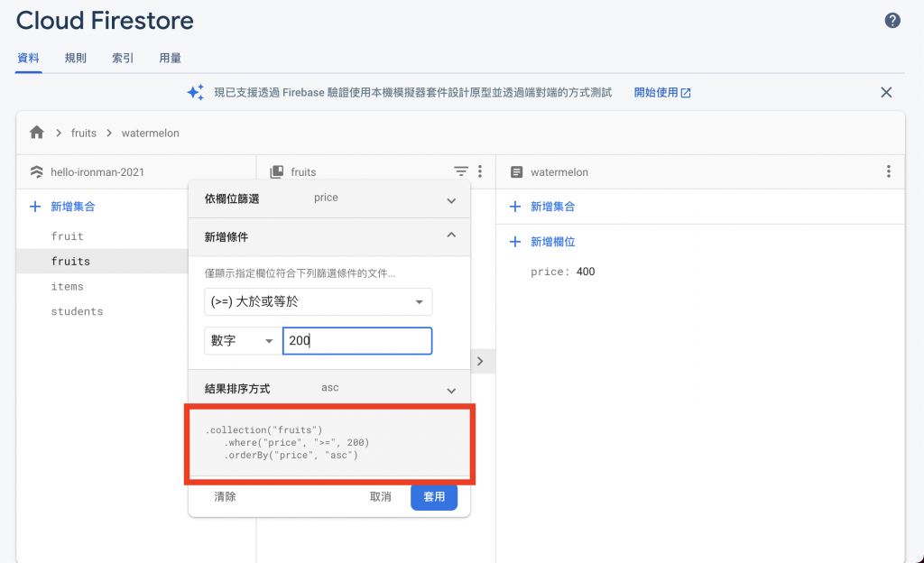Viewport: 924px width, 563px height.
Task: Click the watermelon document icon
Action: (516, 172)
